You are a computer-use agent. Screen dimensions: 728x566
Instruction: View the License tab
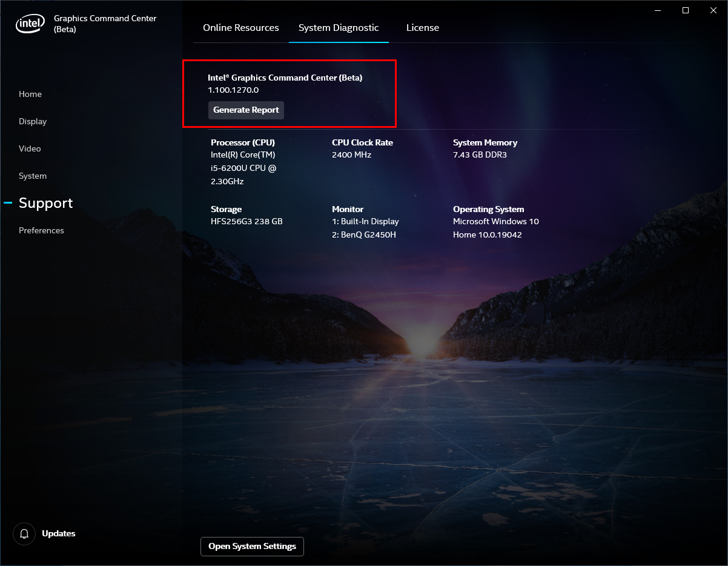tap(422, 27)
